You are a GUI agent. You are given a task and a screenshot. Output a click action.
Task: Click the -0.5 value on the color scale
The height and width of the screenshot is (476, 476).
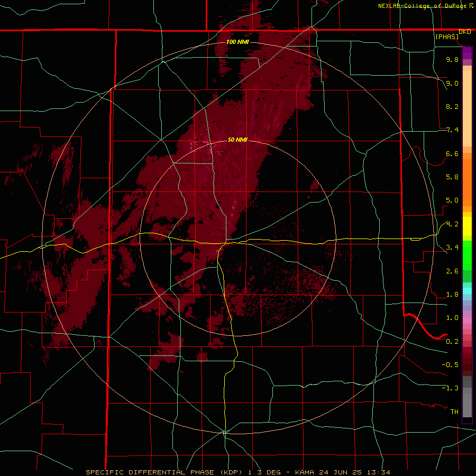(450, 365)
